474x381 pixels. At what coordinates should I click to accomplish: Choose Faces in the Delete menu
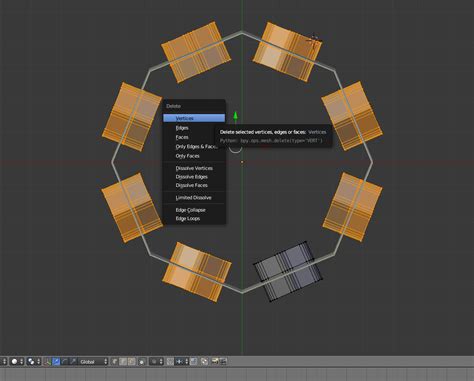click(194, 137)
